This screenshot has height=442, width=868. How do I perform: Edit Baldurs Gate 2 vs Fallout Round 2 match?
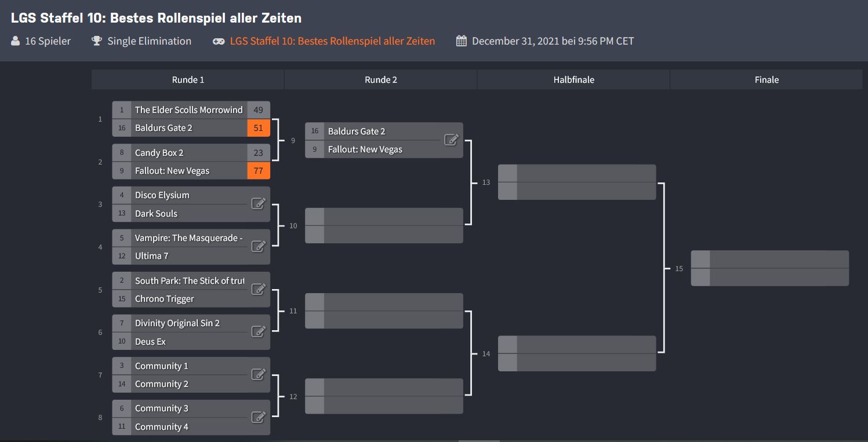pos(451,140)
